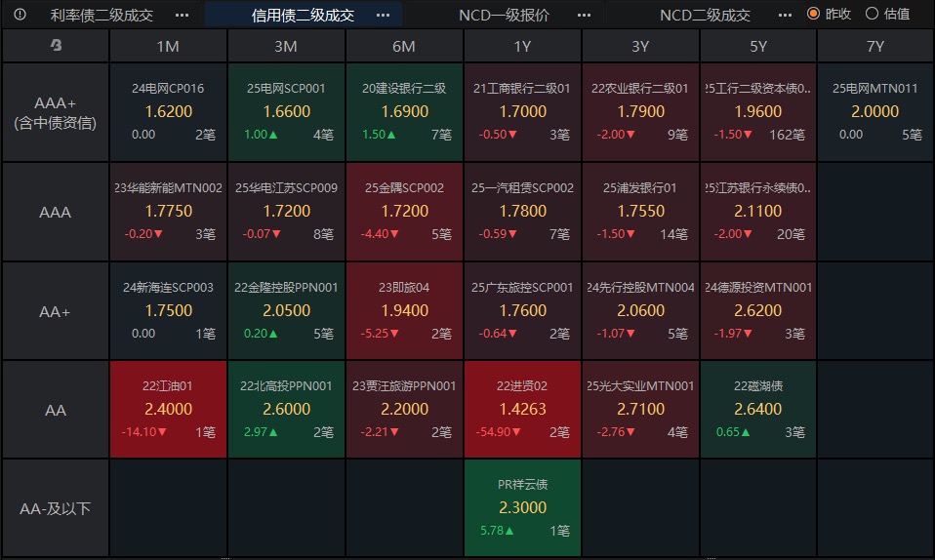This screenshot has width=935, height=560.
Task: Select the AA-及以下 rating row label
Action: (56, 508)
